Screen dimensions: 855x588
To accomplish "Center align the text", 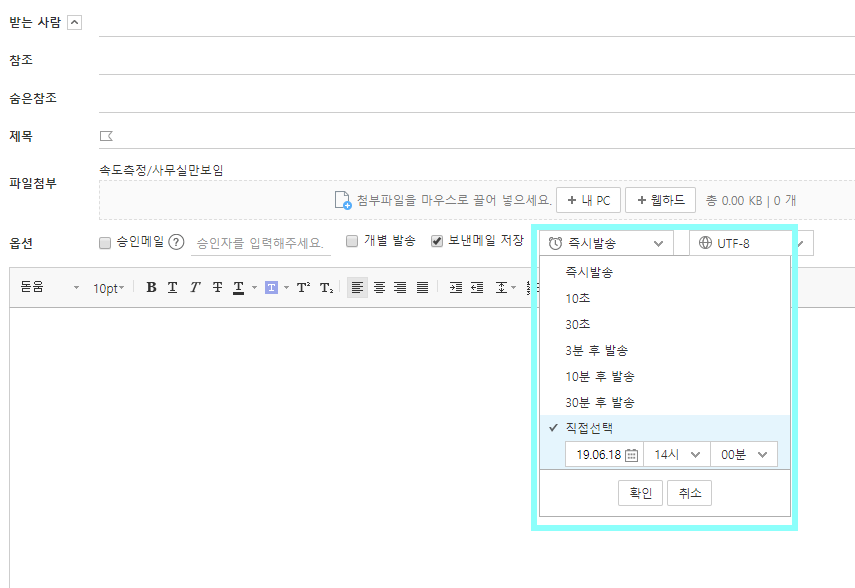I will coord(380,287).
